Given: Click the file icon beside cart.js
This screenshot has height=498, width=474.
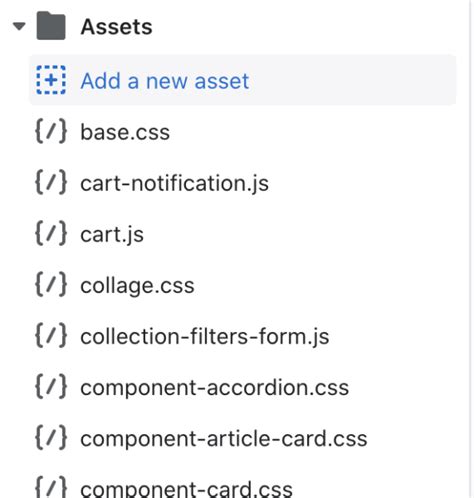Looking at the screenshot, I should (51, 234).
